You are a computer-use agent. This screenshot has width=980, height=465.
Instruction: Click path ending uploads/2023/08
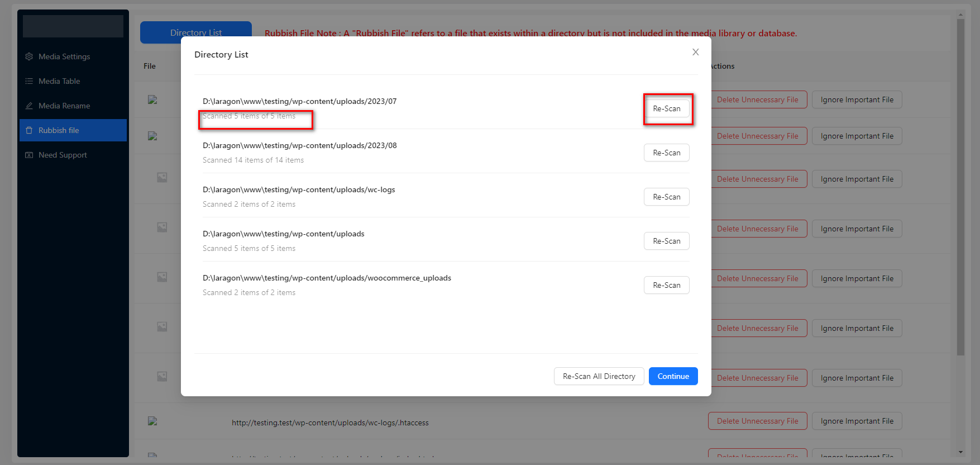point(299,145)
